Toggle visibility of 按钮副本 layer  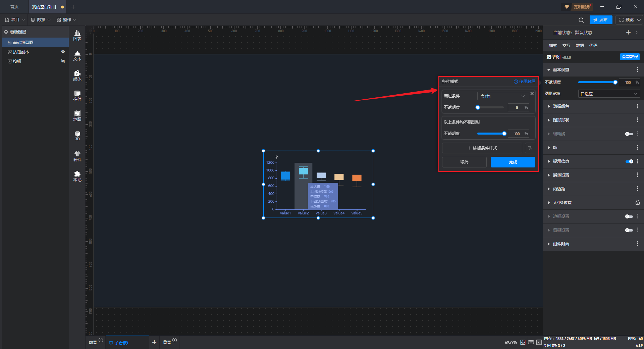pyautogui.click(x=63, y=52)
